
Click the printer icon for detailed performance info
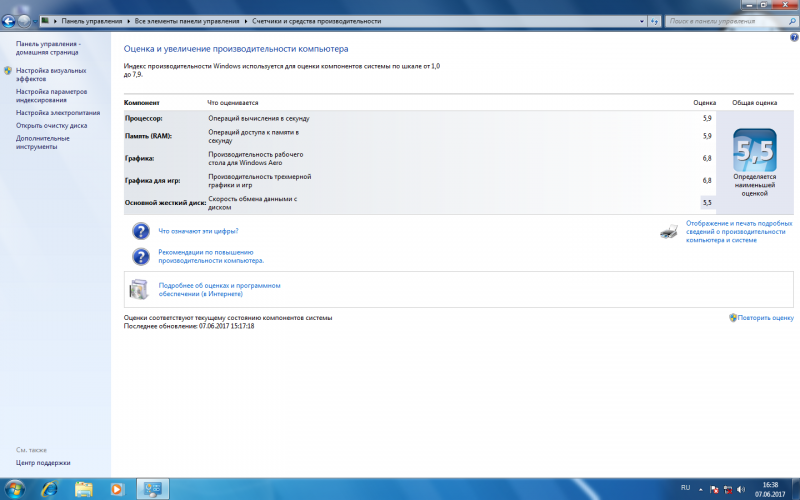[669, 232]
